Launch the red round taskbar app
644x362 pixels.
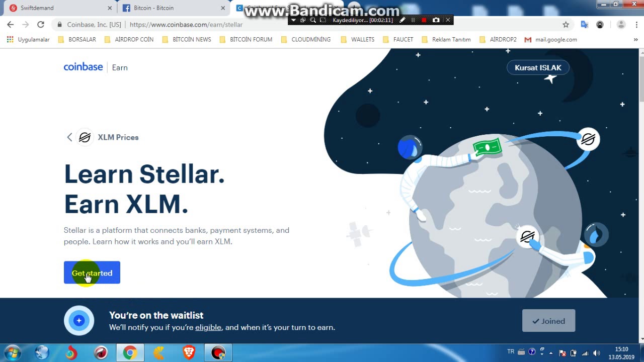(x=101, y=353)
